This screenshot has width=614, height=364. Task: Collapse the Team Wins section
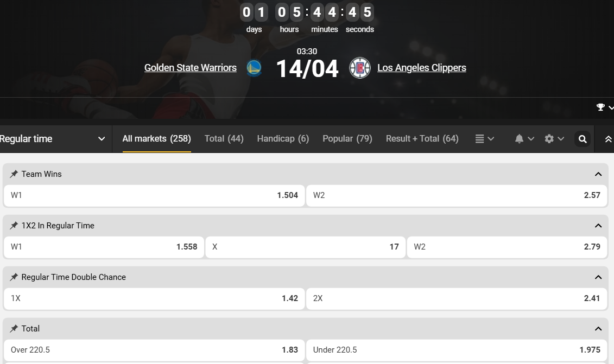(x=598, y=174)
